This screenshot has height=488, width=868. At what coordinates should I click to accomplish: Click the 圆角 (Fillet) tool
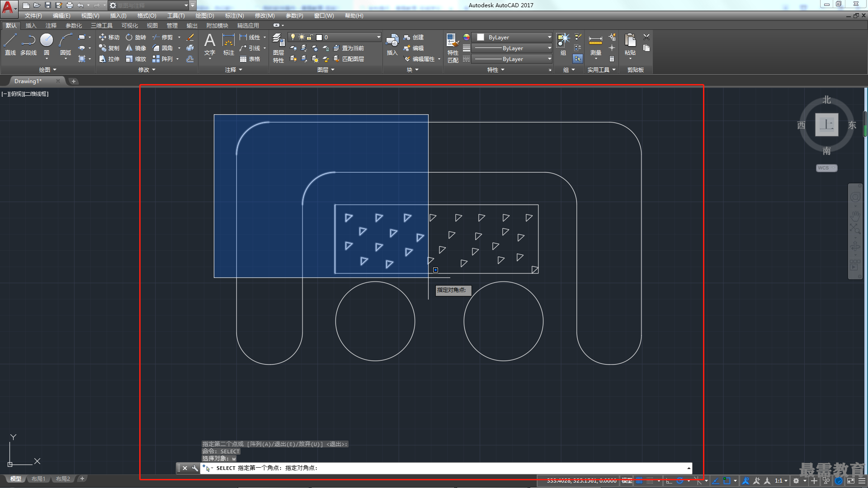click(163, 48)
